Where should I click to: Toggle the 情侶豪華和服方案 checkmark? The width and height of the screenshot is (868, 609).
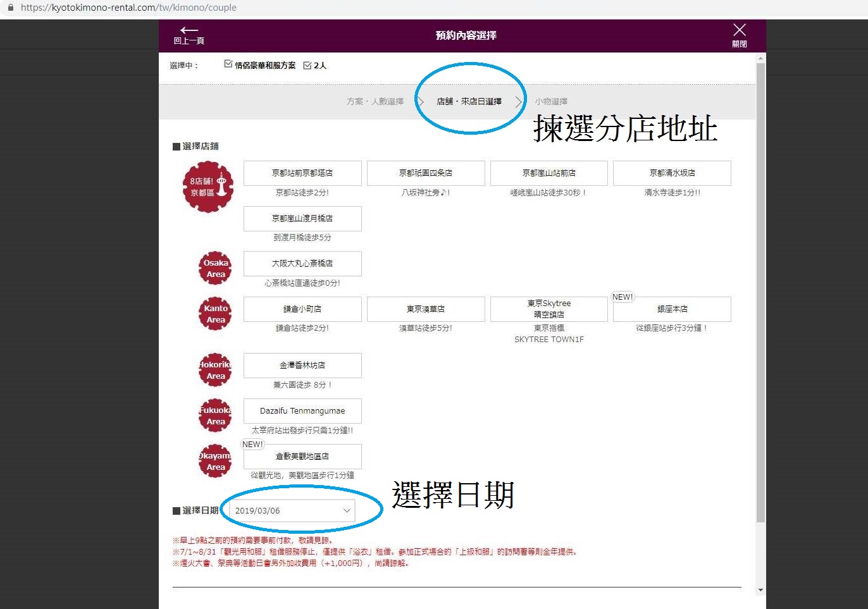(228, 64)
